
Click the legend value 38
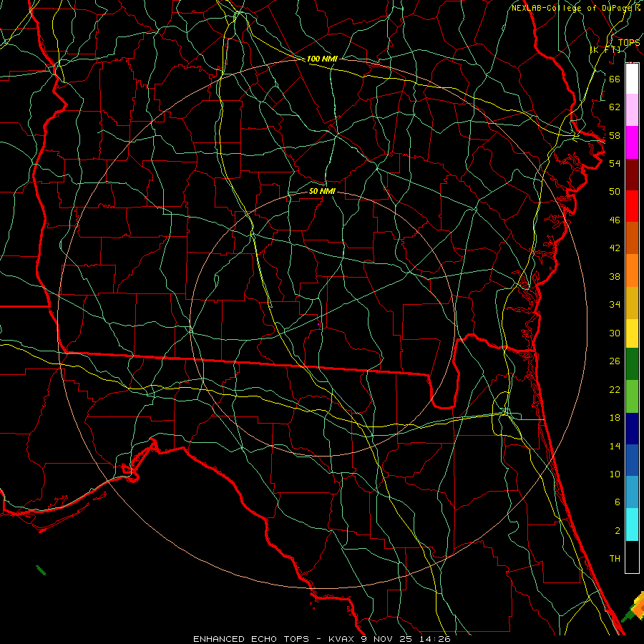point(615,276)
